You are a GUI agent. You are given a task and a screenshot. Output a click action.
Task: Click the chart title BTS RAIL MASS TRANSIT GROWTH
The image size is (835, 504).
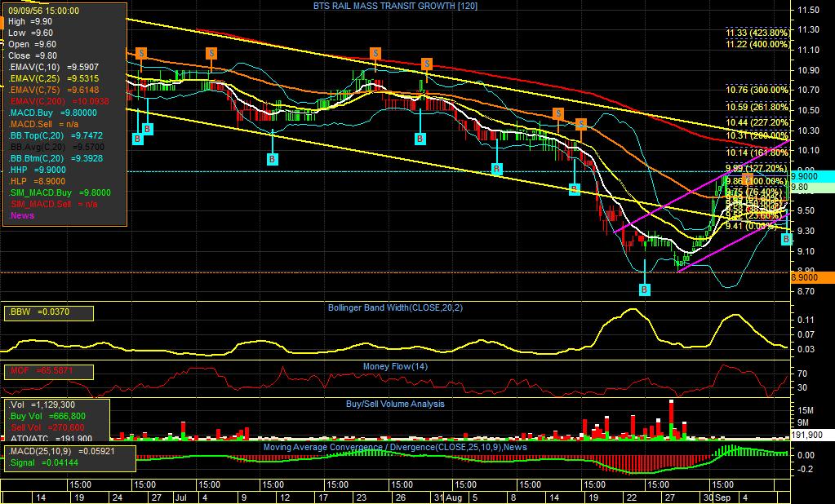[x=395, y=6]
